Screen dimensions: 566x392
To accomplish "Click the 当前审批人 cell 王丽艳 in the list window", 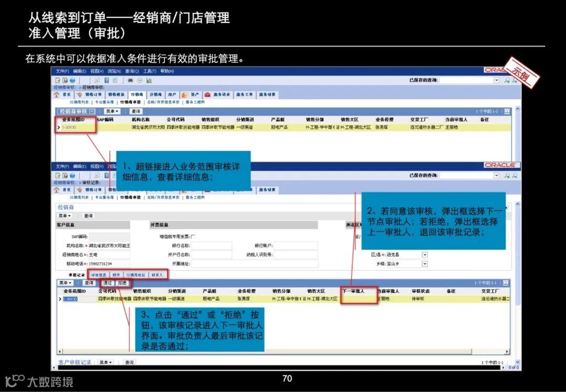I will (x=451, y=127).
